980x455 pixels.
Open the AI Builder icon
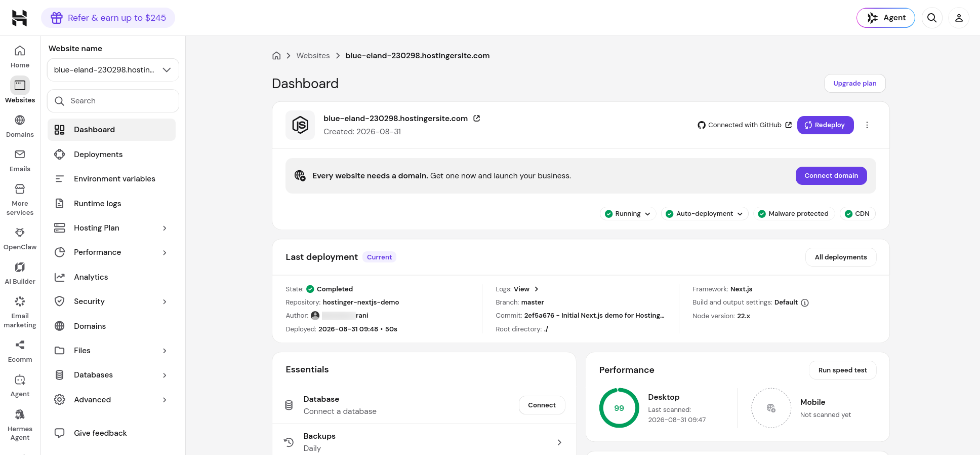(x=20, y=267)
